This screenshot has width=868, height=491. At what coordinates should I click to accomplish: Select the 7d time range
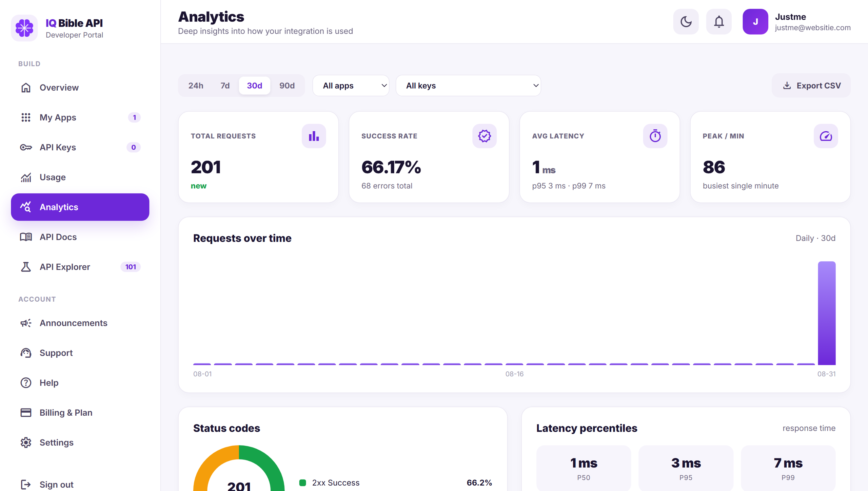[225, 86]
